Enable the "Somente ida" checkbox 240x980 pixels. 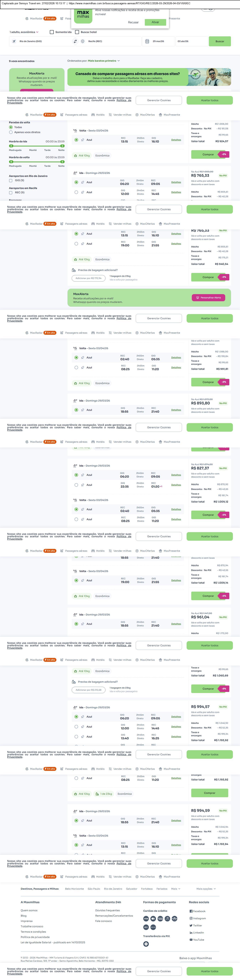(52, 32)
